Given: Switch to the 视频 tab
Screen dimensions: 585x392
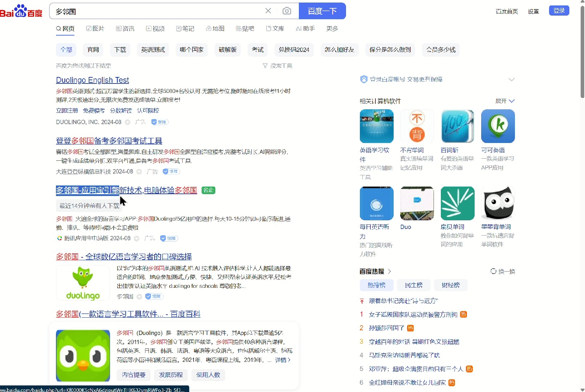Looking at the screenshot, I should coord(155,29).
